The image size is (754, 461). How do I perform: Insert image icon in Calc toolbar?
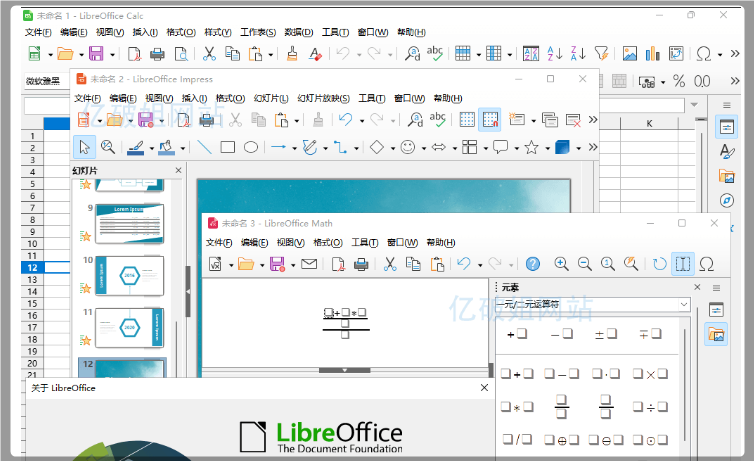(x=629, y=53)
